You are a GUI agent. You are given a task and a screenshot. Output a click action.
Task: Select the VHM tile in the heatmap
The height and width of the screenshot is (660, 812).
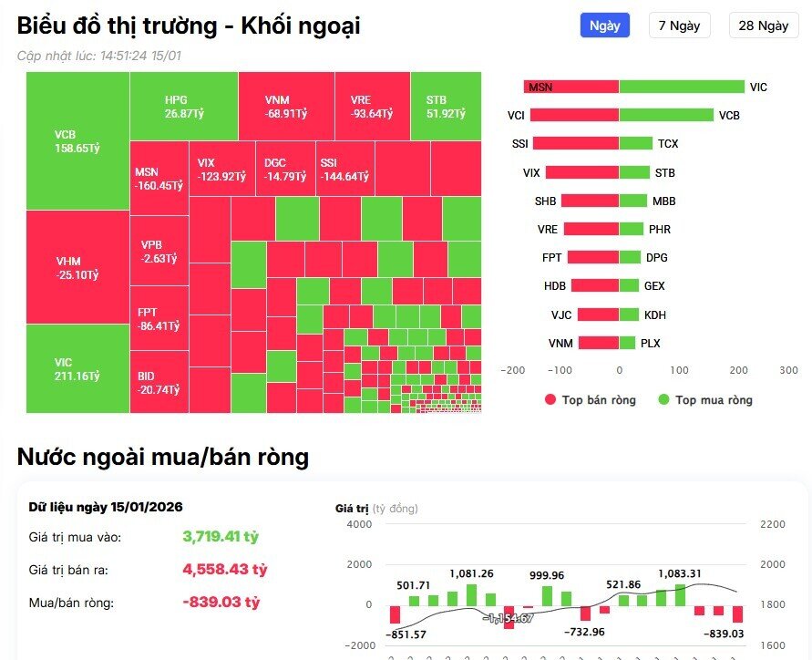(77, 264)
